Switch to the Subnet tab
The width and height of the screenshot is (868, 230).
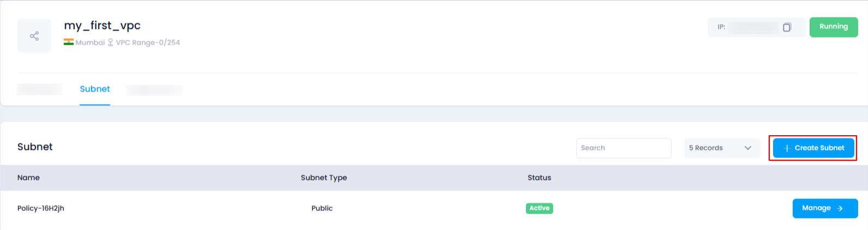pyautogui.click(x=95, y=89)
